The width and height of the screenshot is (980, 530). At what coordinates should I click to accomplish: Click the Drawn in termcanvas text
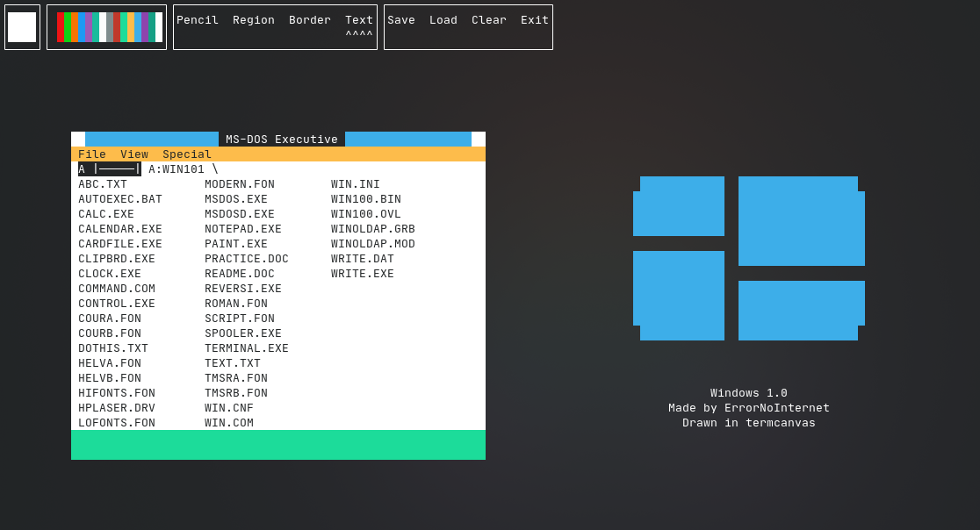749,423
